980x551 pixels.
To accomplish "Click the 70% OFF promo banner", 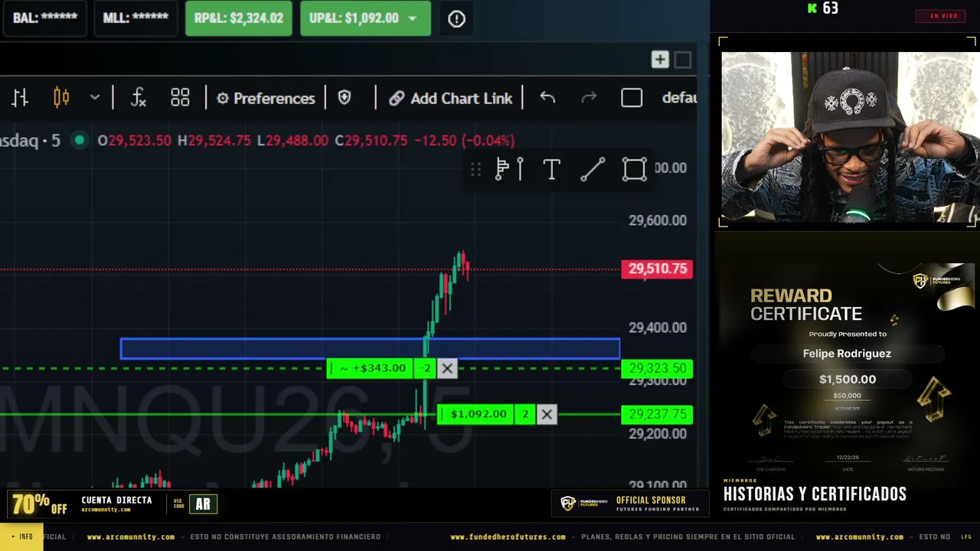I will click(38, 504).
